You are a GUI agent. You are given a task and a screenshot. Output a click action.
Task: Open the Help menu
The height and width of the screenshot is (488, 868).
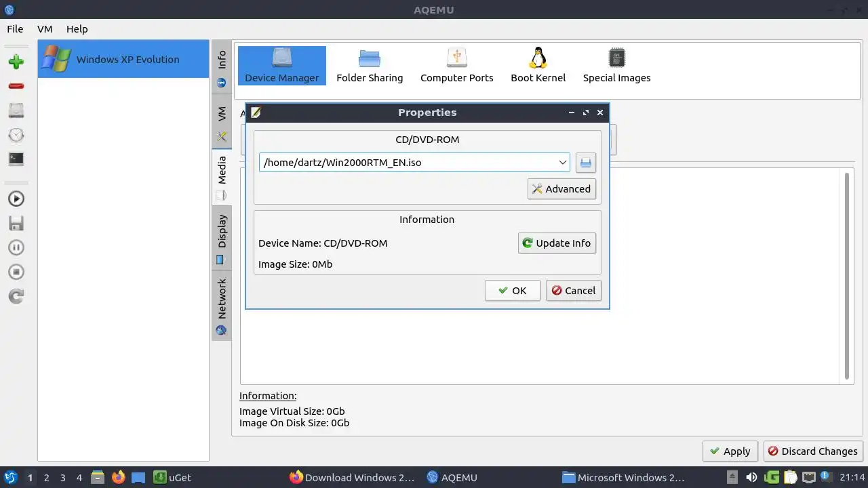pos(77,29)
